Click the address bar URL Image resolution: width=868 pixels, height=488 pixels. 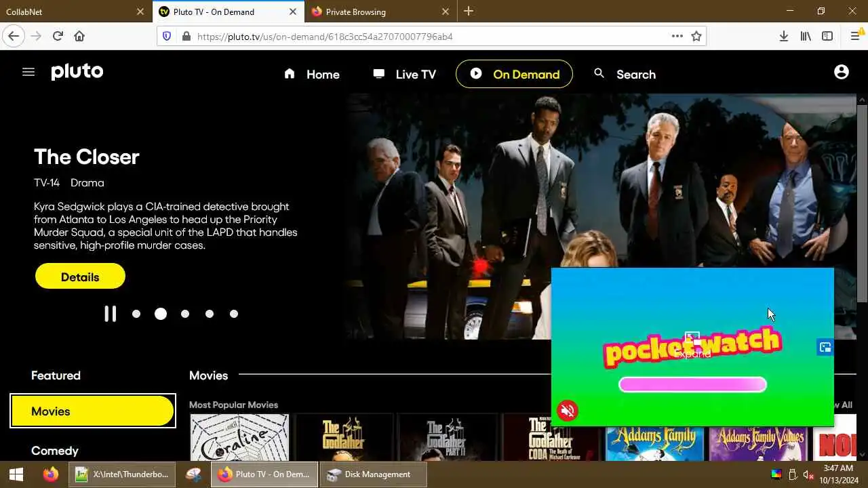325,37
